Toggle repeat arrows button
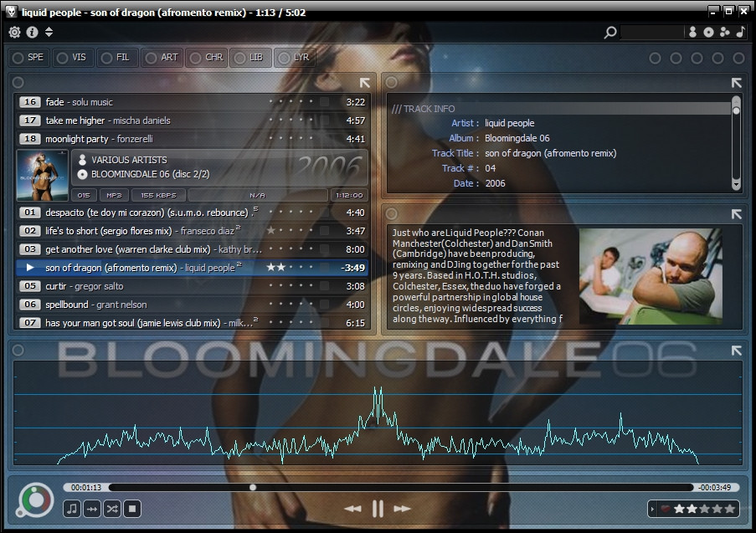 click(x=92, y=509)
